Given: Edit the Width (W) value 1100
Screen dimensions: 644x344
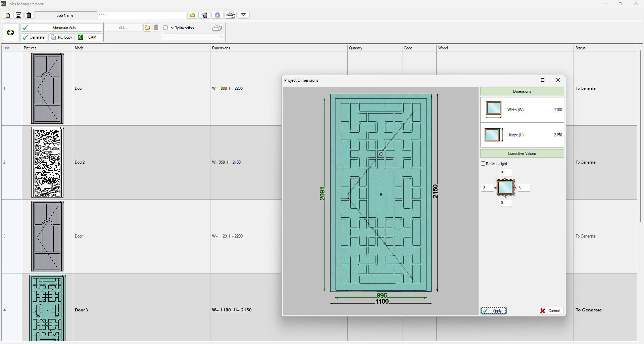Looking at the screenshot, I should (558, 110).
